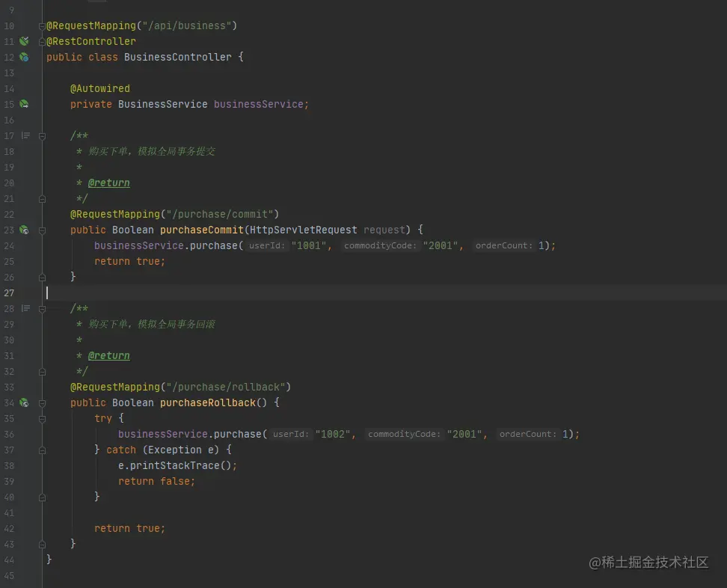
Task: Click line number 13 in the gutter
Action: point(9,73)
